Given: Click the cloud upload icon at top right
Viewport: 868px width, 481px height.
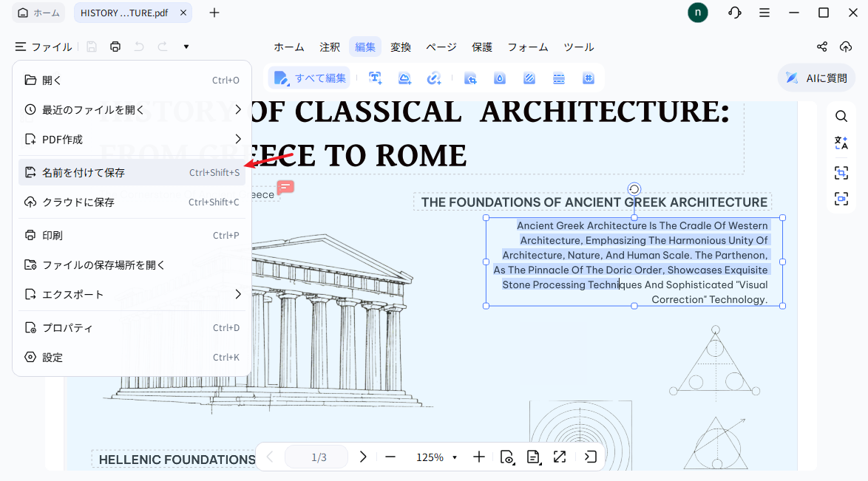Looking at the screenshot, I should pyautogui.click(x=846, y=47).
